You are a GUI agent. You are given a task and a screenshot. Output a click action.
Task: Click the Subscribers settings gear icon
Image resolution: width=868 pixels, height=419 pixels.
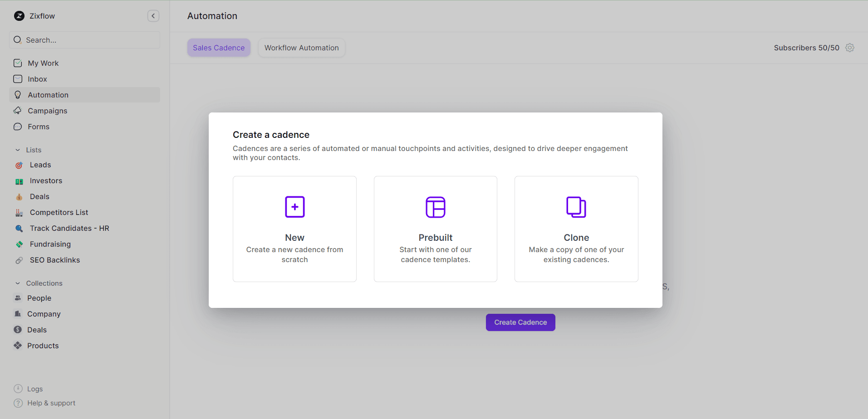(850, 48)
